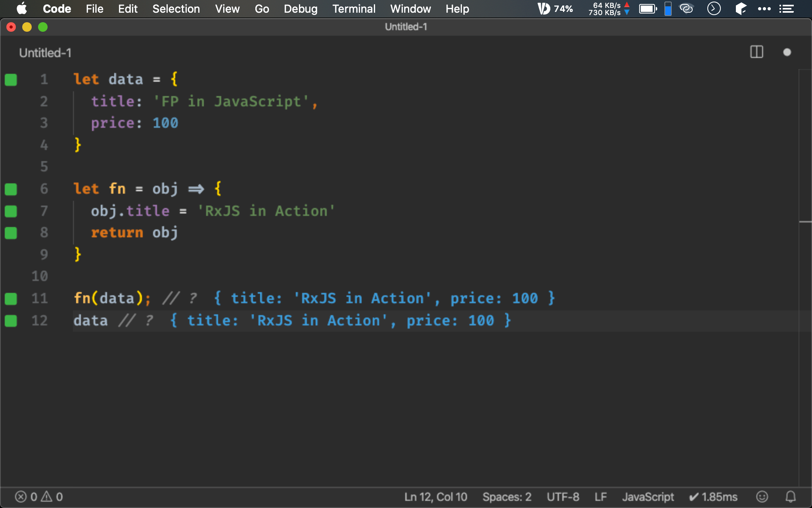
Task: Click green gutter marker on line 1
Action: [11, 80]
